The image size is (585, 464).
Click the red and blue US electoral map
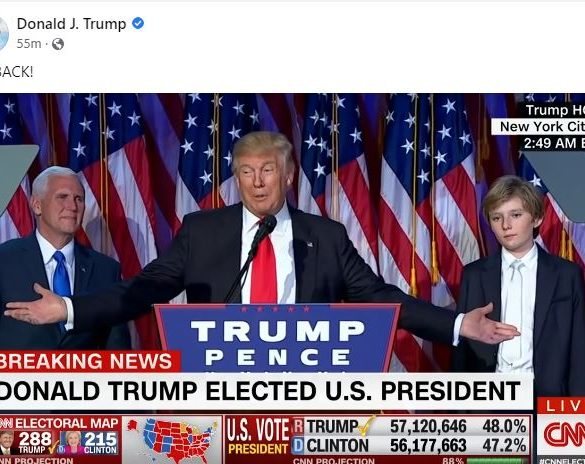click(173, 440)
